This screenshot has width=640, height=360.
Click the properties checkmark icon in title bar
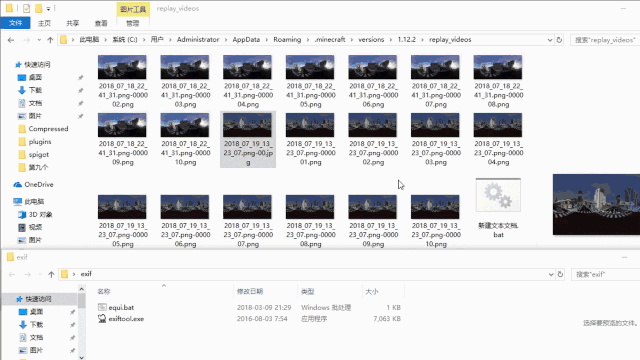(x=26, y=8)
